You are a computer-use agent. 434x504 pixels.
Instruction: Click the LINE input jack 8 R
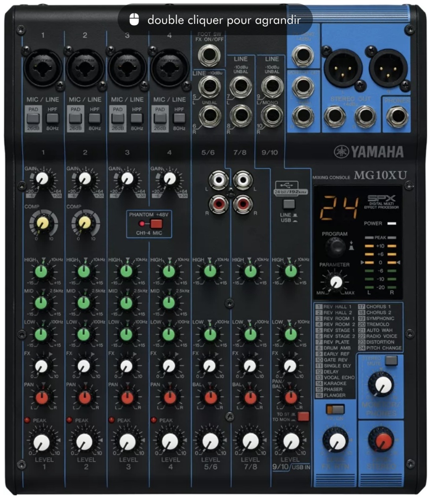click(x=241, y=116)
